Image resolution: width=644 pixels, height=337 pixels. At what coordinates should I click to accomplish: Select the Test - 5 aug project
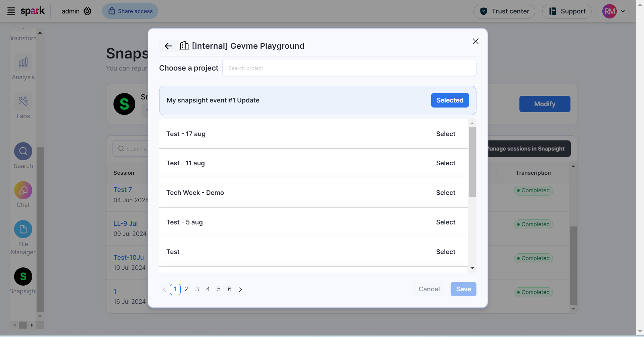[446, 222]
